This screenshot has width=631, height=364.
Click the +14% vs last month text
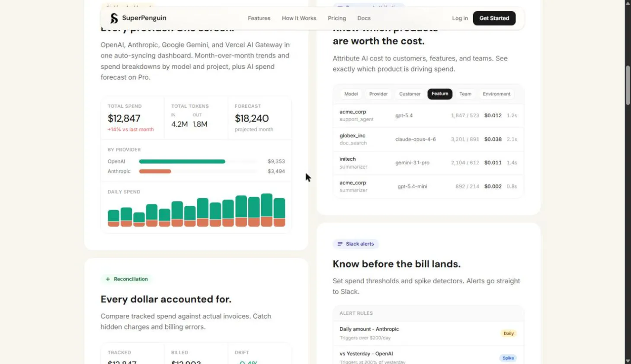[131, 130]
